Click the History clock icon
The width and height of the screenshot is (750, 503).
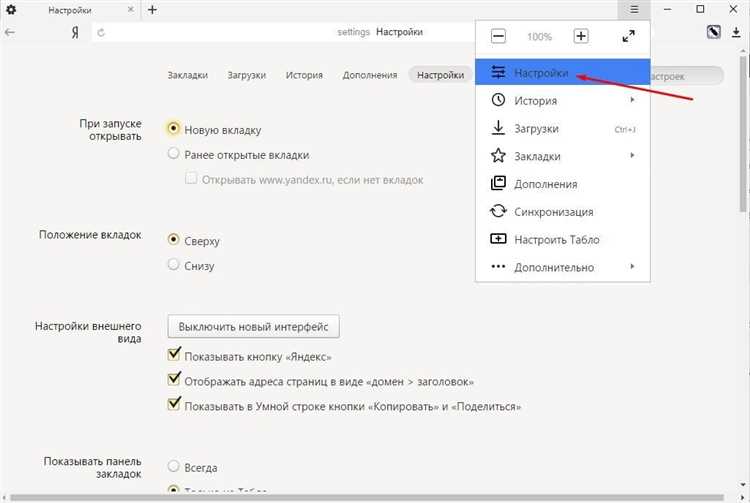click(x=498, y=100)
